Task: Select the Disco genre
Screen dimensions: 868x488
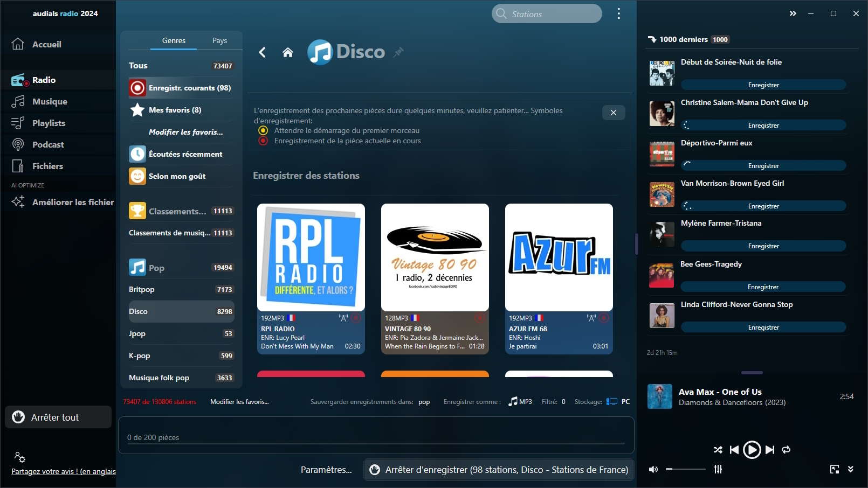Action: 181,311
